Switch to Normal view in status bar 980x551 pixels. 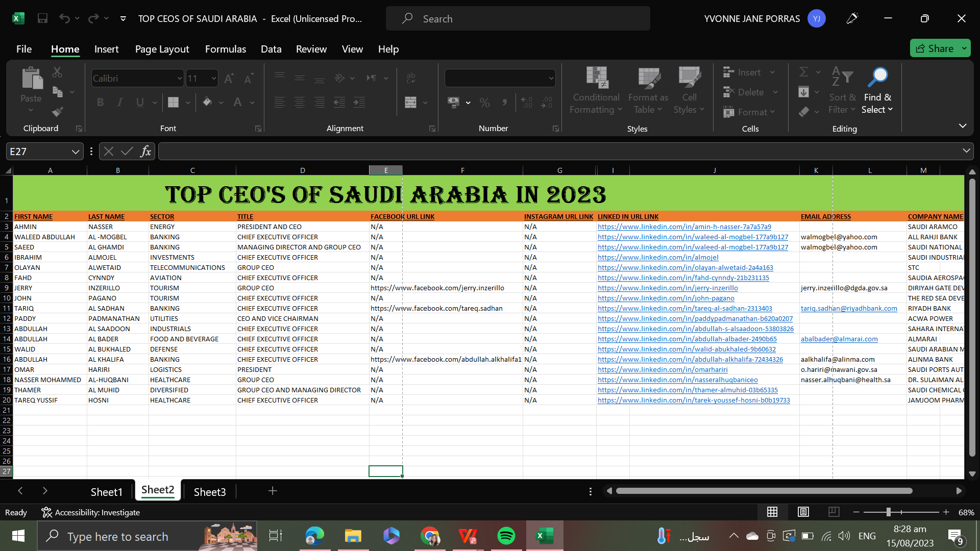772,512
